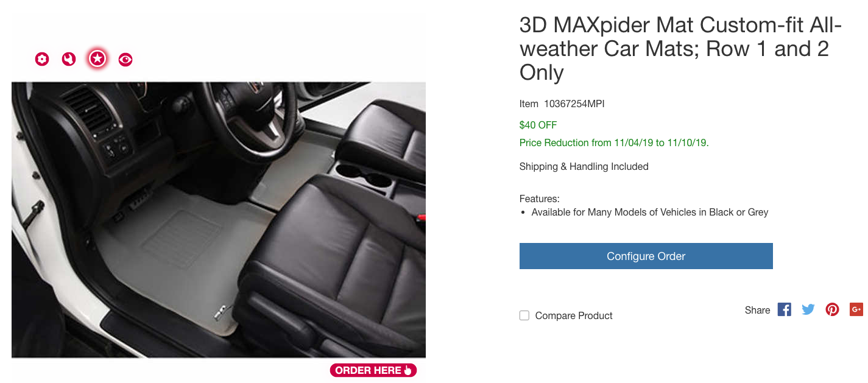Click the item number 10367254MPI
The image size is (868, 383).
click(x=574, y=104)
